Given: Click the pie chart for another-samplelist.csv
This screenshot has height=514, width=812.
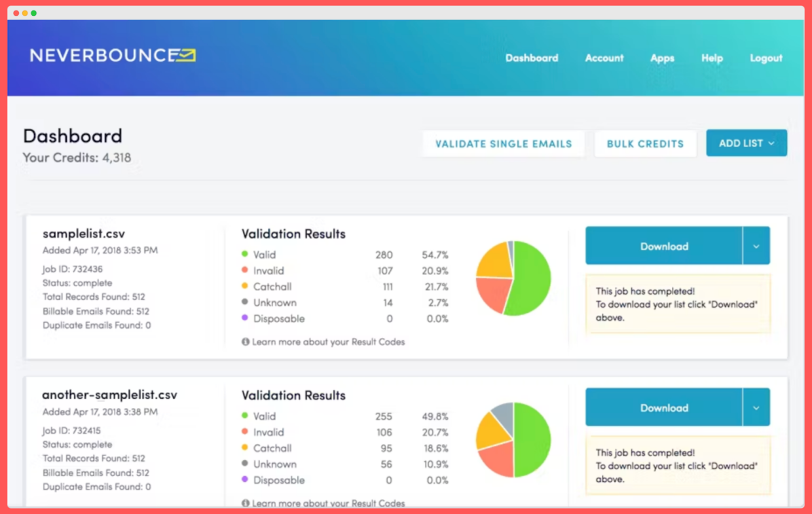Looking at the screenshot, I should tap(513, 440).
